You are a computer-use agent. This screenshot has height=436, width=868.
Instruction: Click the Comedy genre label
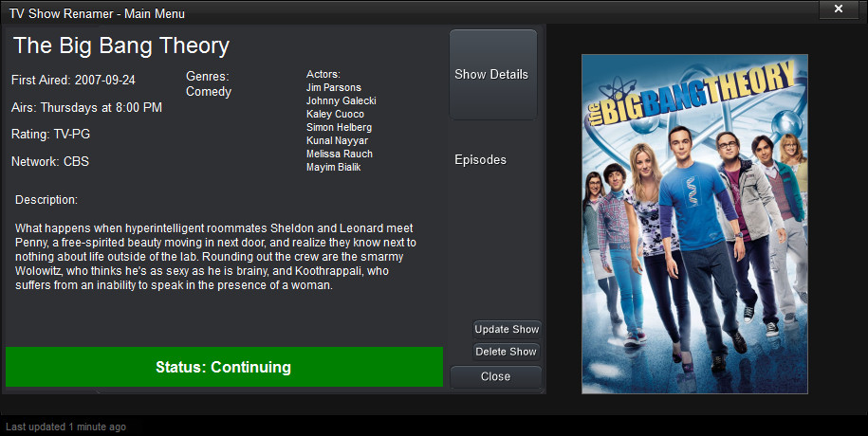tap(209, 92)
